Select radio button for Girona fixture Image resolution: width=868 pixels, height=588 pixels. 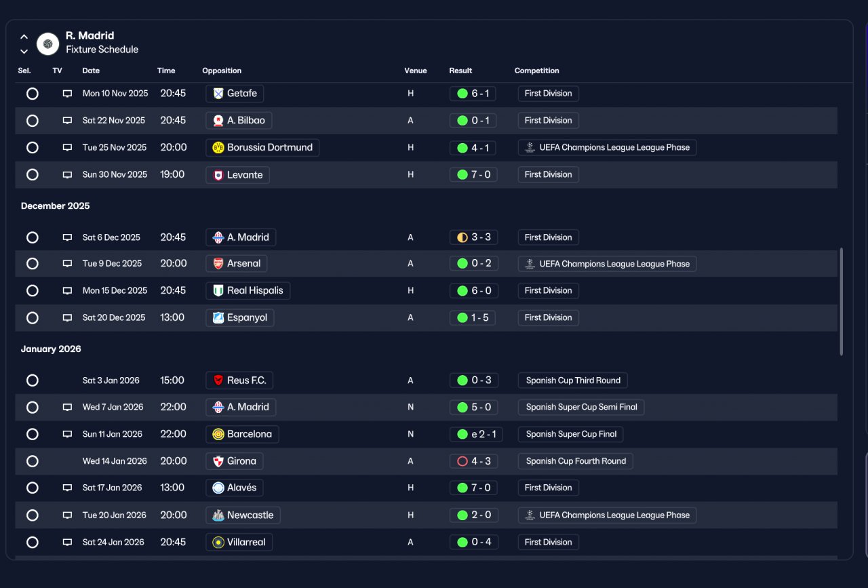[x=32, y=461]
